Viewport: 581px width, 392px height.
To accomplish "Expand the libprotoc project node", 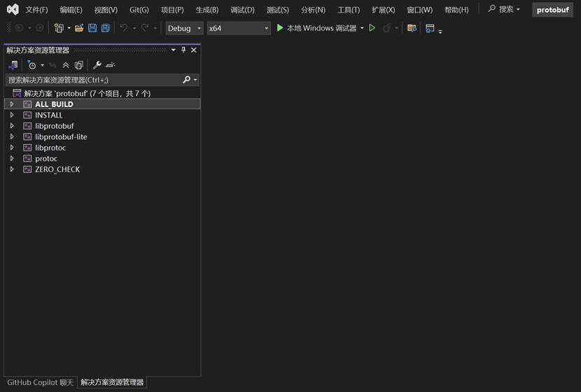I will [x=12, y=148].
